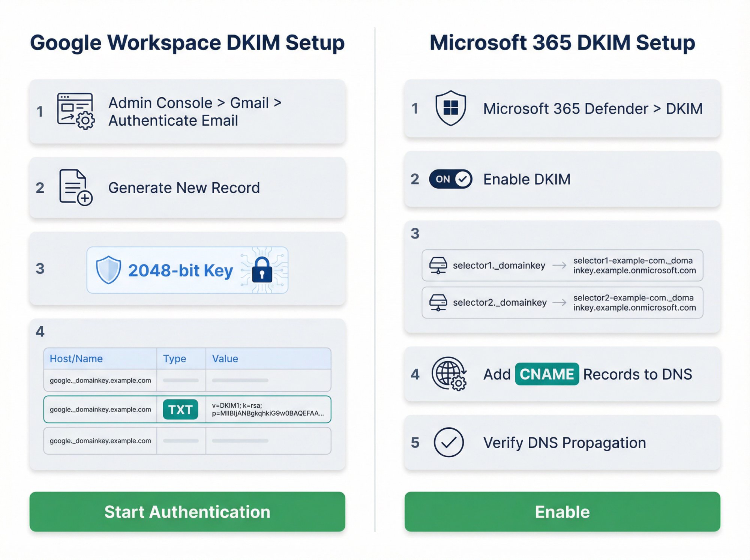Click the CNAME badge in step 4

546,374
